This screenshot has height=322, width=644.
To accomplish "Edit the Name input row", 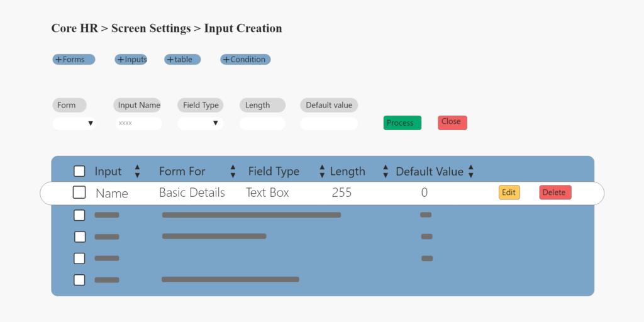I will point(509,192).
